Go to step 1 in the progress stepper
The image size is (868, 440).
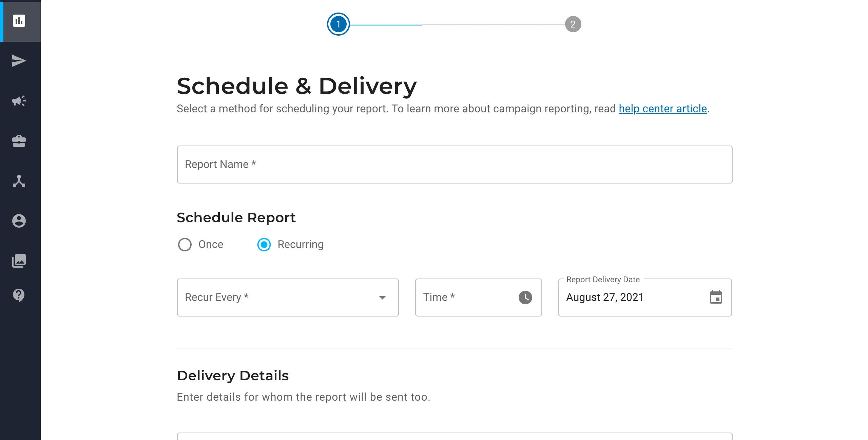pos(338,24)
